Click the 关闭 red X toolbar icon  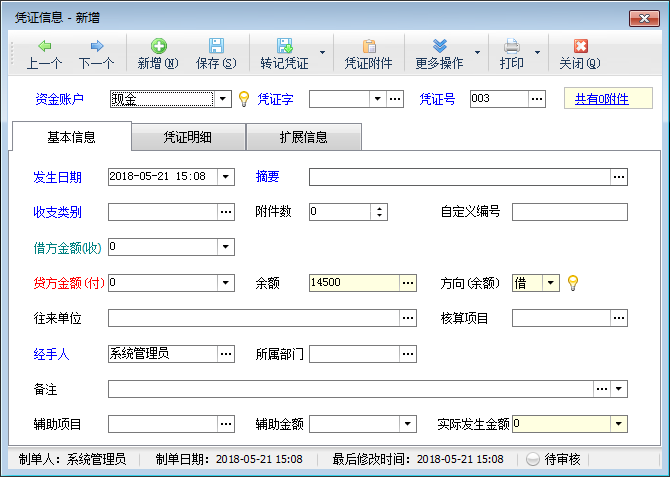pos(580,46)
